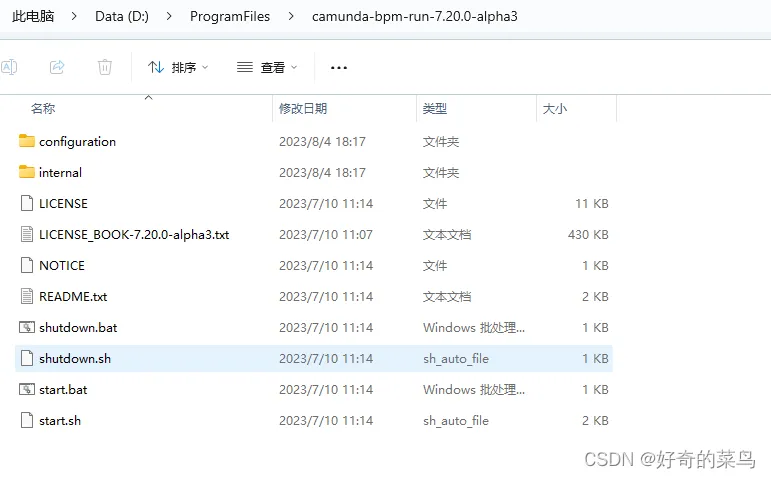
Task: Click the camunda-bpm-run-7.20.0-alpha3 breadcrumb
Action: point(415,16)
